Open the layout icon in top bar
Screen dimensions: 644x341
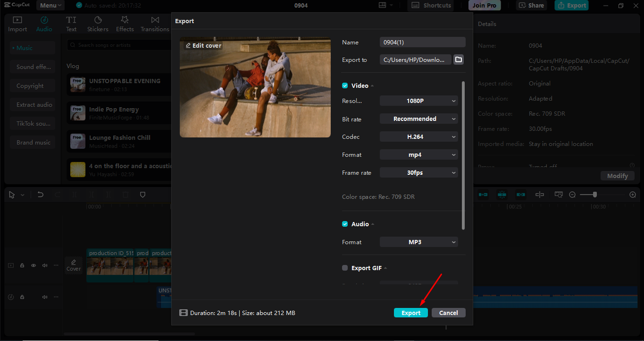pyautogui.click(x=383, y=5)
